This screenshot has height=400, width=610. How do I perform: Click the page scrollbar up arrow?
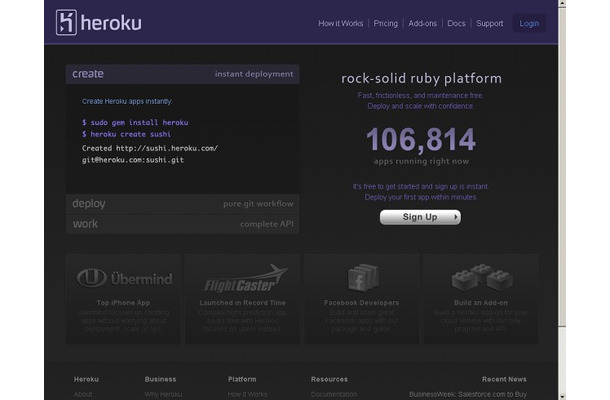(562, 4)
